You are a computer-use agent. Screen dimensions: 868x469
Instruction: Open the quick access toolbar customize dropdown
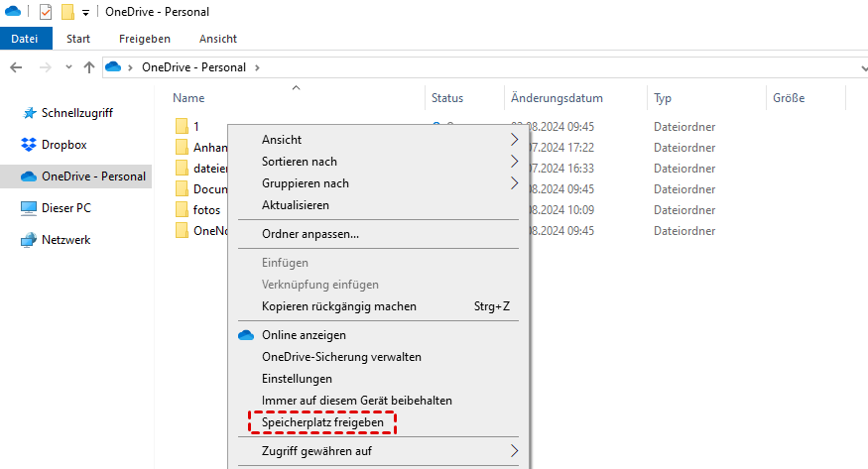coord(85,12)
